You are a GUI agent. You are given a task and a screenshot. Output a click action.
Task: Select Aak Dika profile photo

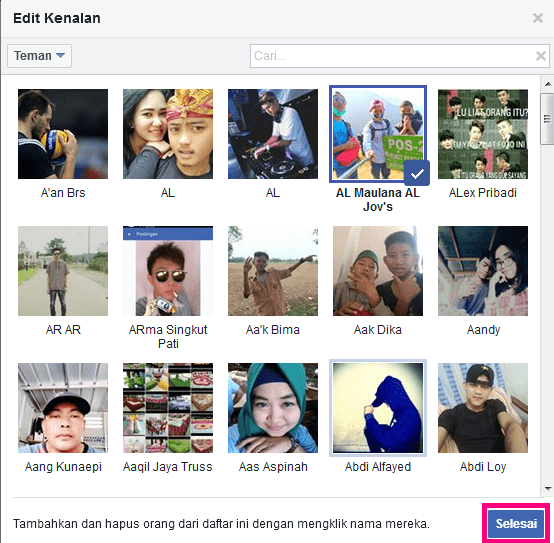point(378,271)
